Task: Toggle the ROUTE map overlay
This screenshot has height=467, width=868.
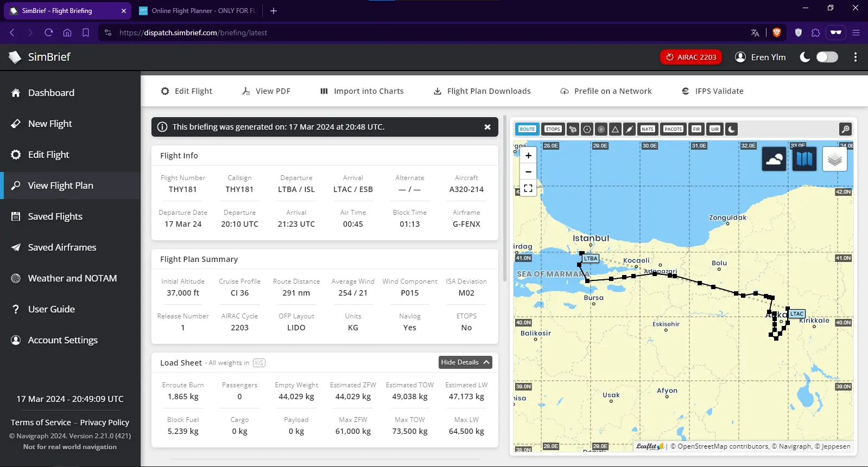Action: click(527, 129)
